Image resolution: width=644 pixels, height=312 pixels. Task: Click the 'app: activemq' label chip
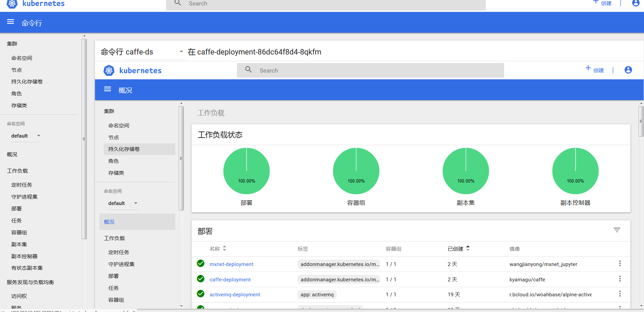pyautogui.click(x=317, y=295)
